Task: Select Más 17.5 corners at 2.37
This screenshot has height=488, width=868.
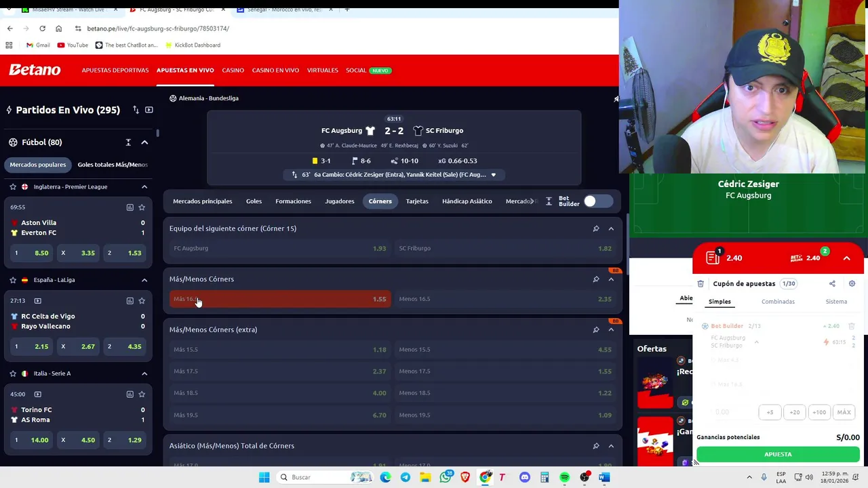Action: tap(280, 371)
